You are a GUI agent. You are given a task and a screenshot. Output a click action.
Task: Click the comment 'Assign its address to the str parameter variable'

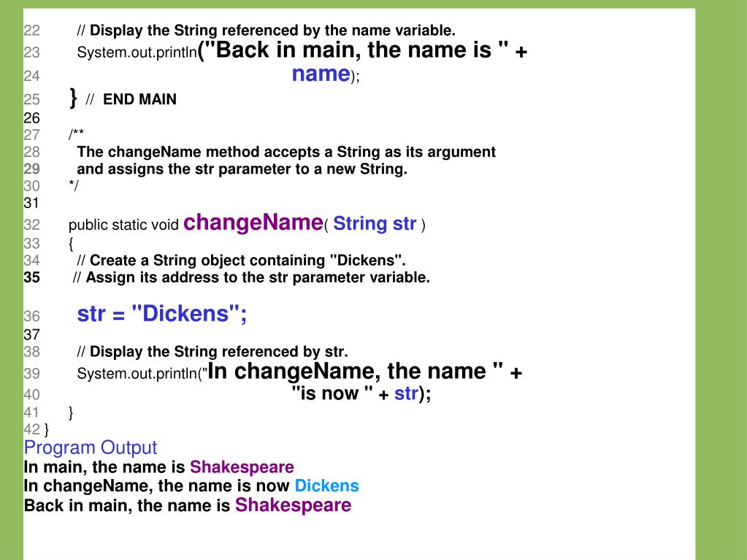tap(251, 277)
